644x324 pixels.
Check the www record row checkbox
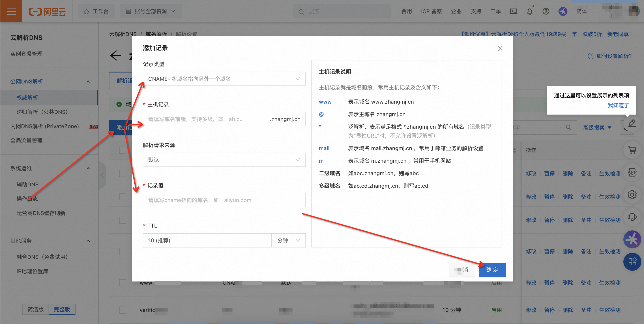122,283
